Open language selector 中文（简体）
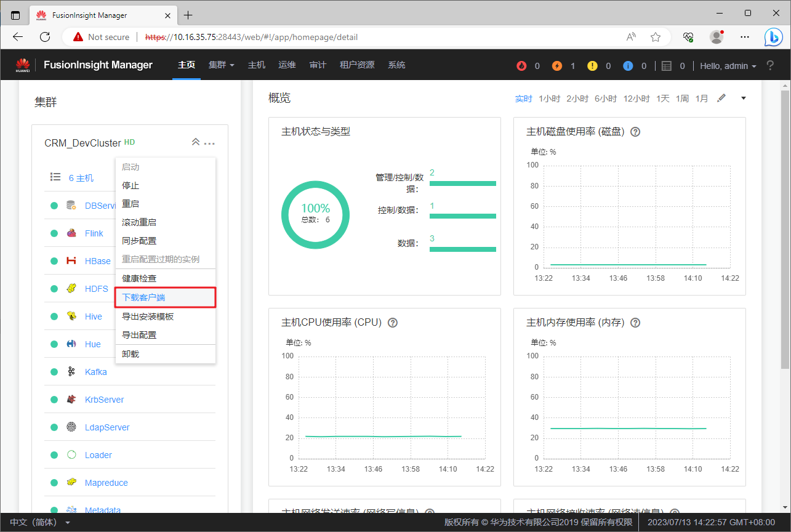The height and width of the screenshot is (532, 791). click(x=40, y=522)
